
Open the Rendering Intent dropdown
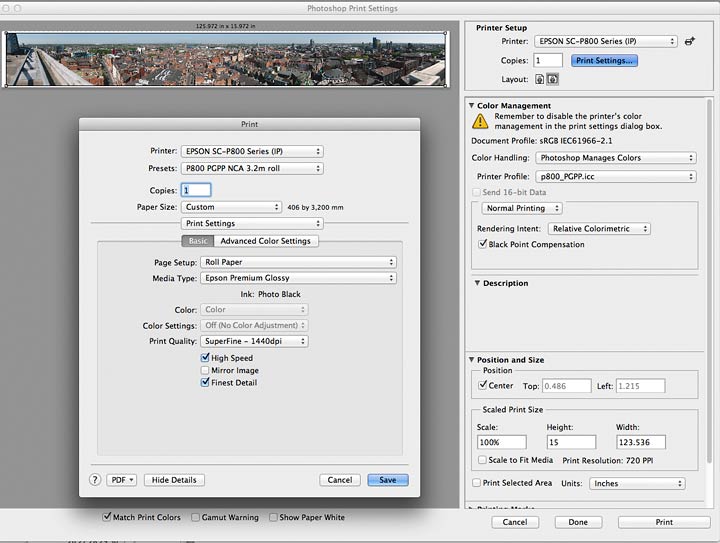point(599,229)
